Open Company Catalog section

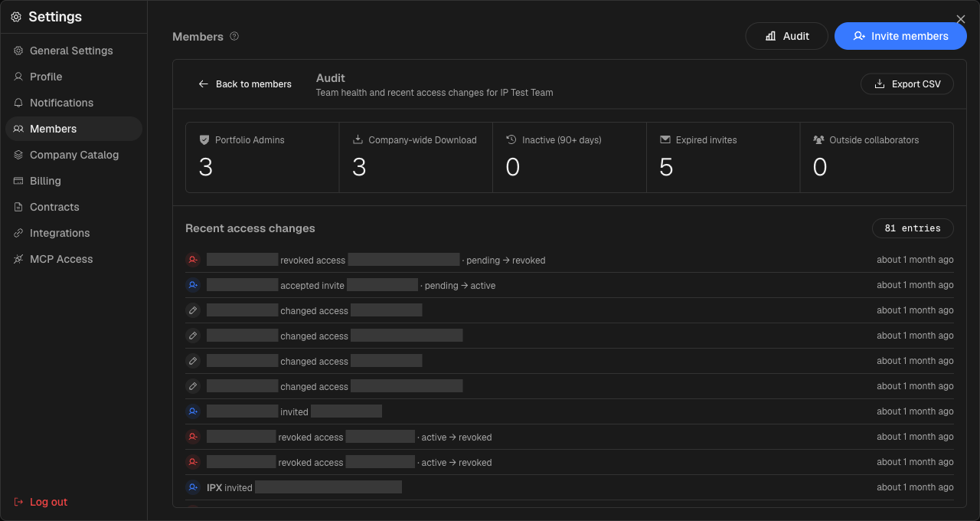pos(73,155)
